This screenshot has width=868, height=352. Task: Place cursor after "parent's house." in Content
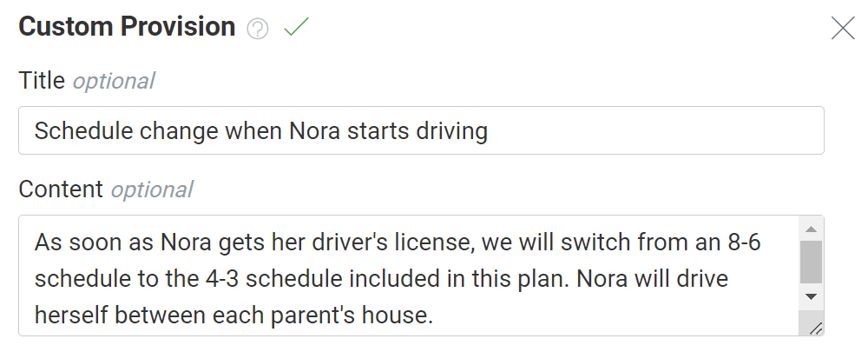[434, 316]
